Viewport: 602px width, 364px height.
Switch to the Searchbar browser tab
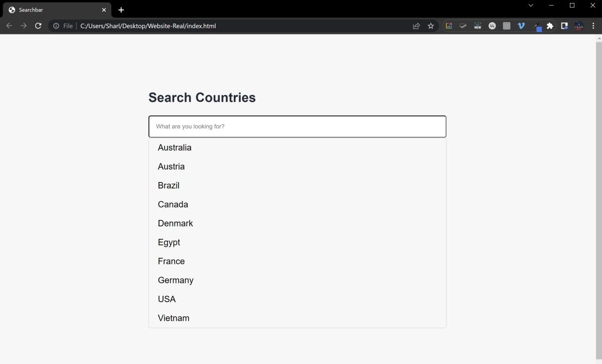(x=55, y=10)
